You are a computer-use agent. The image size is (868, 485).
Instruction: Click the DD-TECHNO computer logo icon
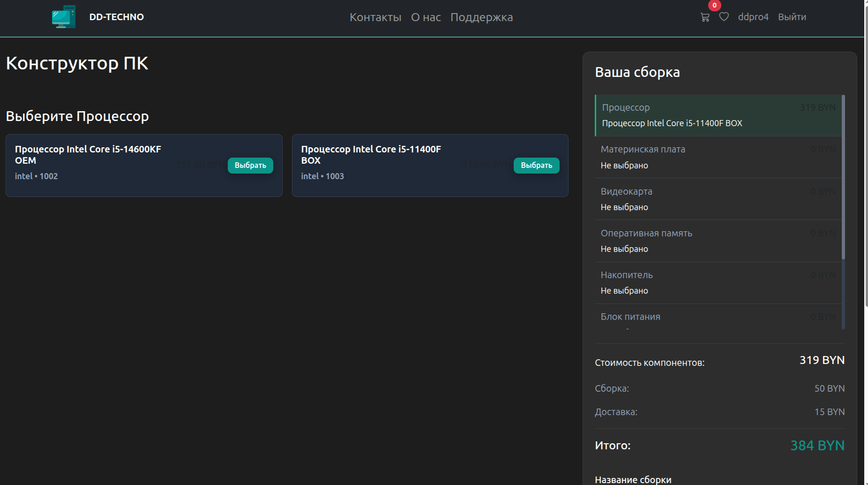click(x=64, y=17)
